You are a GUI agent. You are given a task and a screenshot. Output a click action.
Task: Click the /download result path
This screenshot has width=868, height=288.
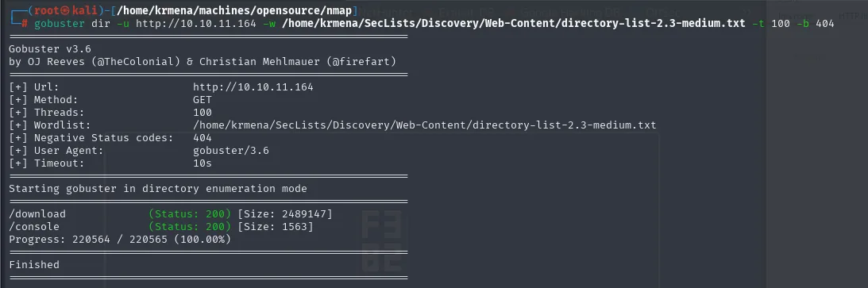tap(37, 214)
